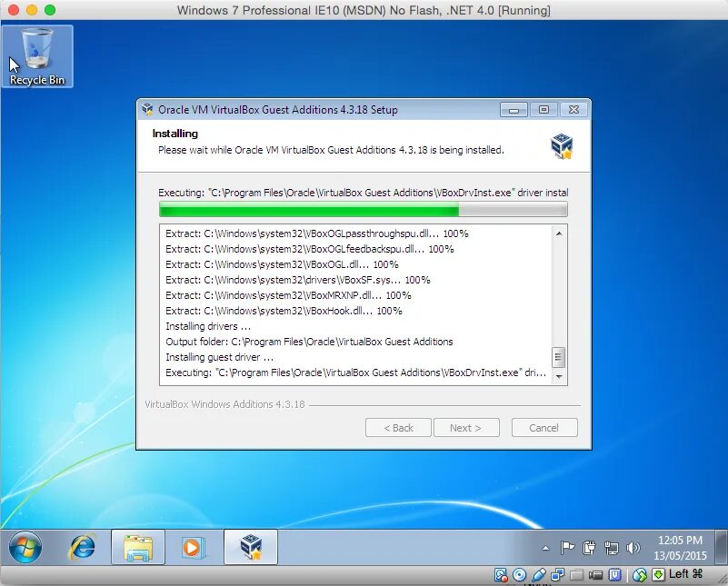Minimize the Guest Additions setup dialog

pyautogui.click(x=514, y=110)
